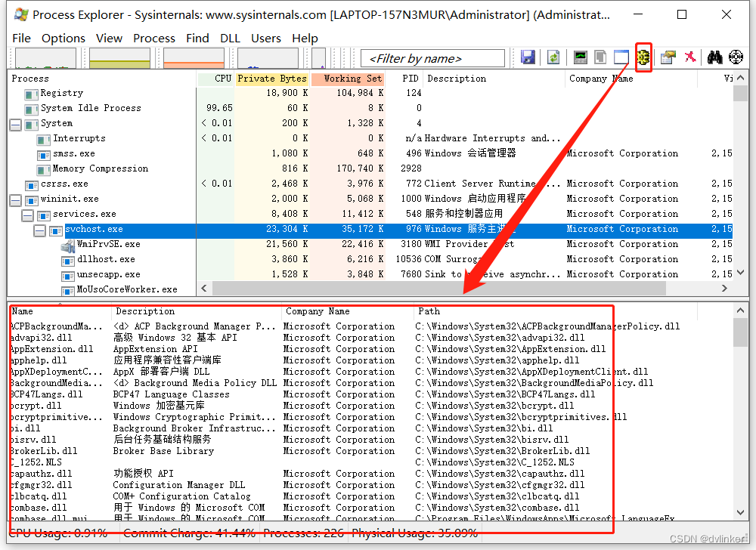Open the Properties toolbar icon

668,57
